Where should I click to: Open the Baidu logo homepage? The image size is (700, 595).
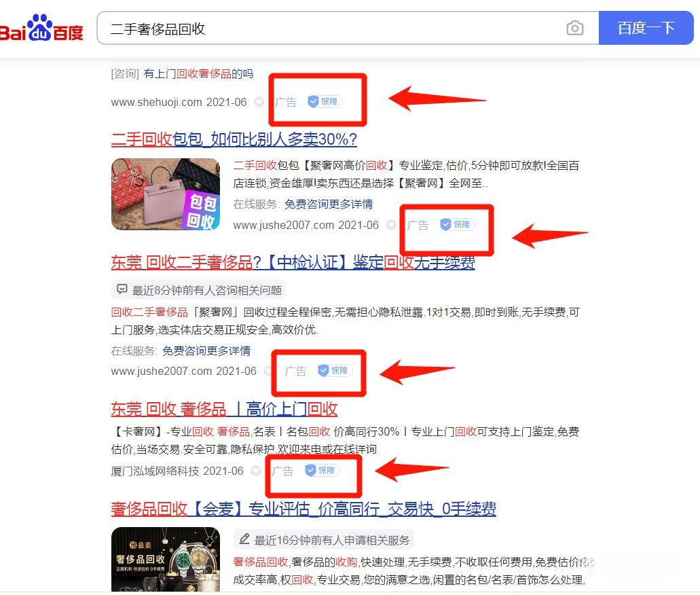(41, 28)
